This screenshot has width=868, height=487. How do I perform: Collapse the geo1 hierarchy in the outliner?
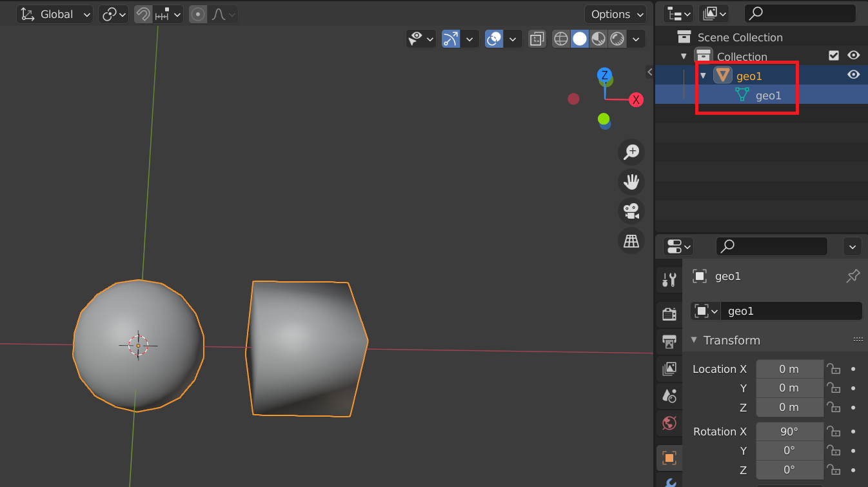click(702, 75)
